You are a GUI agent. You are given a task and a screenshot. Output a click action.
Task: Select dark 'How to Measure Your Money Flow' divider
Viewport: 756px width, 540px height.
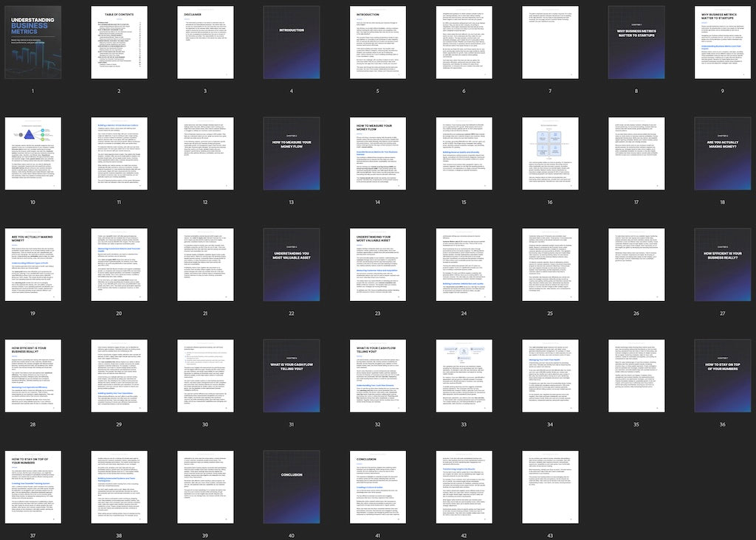point(292,153)
